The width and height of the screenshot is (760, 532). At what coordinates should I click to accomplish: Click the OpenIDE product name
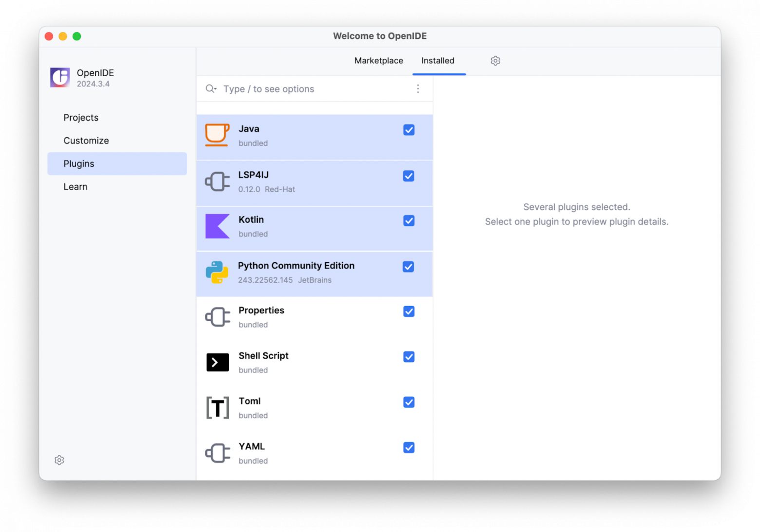(x=95, y=73)
